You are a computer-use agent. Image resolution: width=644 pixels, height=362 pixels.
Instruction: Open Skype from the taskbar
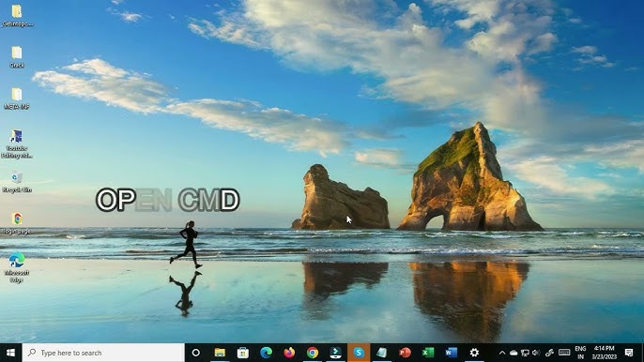tap(359, 353)
